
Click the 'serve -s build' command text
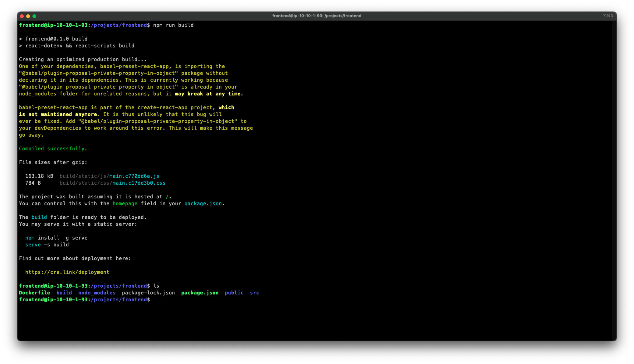point(47,245)
